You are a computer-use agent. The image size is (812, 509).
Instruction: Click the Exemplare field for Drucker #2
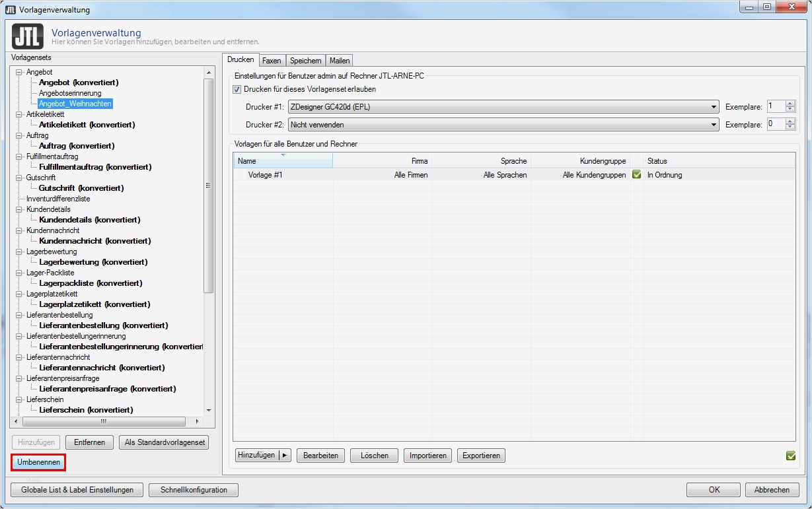(x=776, y=124)
